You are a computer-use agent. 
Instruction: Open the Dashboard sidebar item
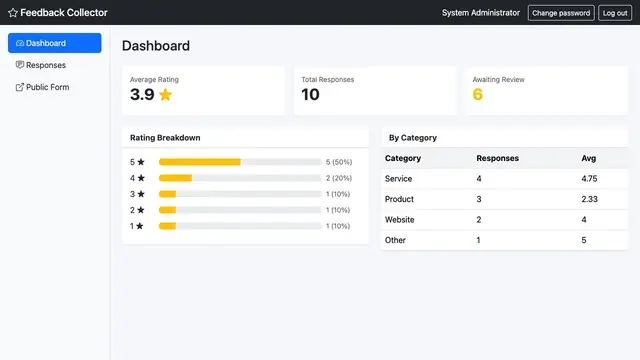(x=55, y=43)
